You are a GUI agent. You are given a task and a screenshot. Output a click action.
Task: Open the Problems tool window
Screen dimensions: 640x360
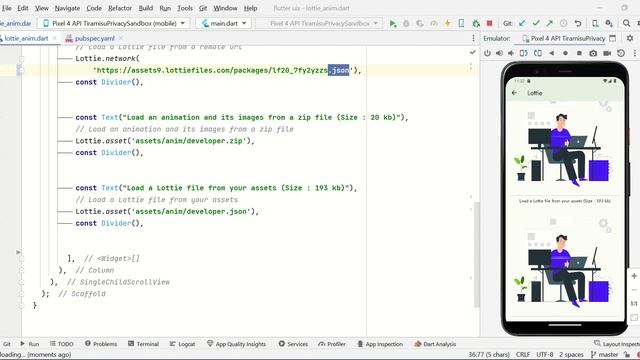pyautogui.click(x=100, y=344)
